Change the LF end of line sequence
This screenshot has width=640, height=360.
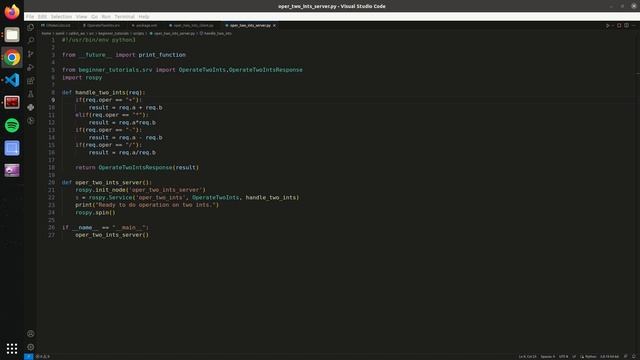click(x=574, y=356)
